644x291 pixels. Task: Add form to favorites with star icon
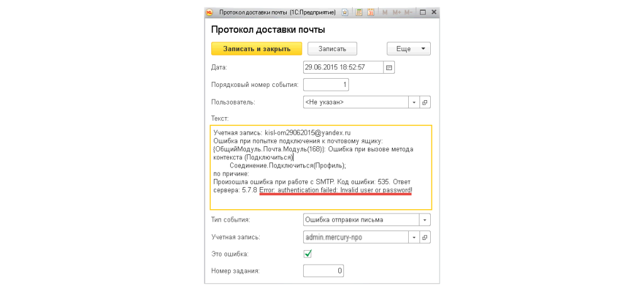point(345,12)
